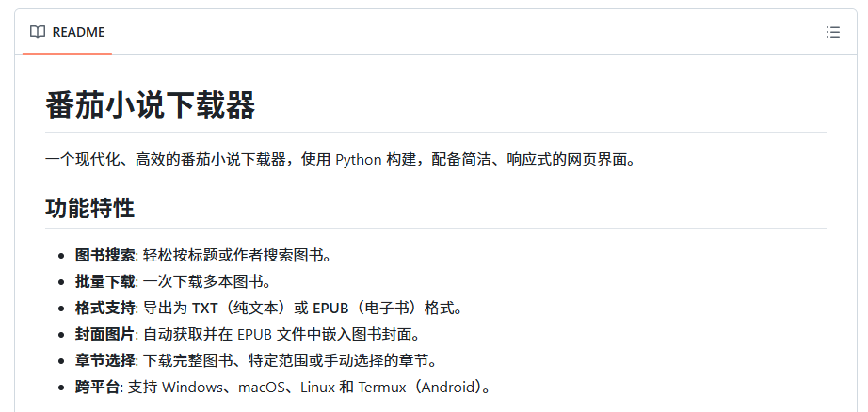Click the 格式支持 bold label
Screen dimensions: 868x412
[105, 308]
